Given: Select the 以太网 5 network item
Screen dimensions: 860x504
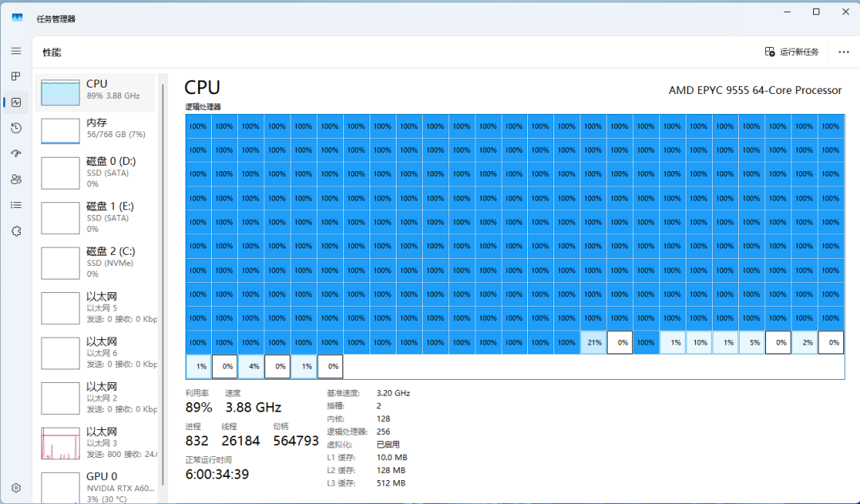Looking at the screenshot, I should (96, 307).
